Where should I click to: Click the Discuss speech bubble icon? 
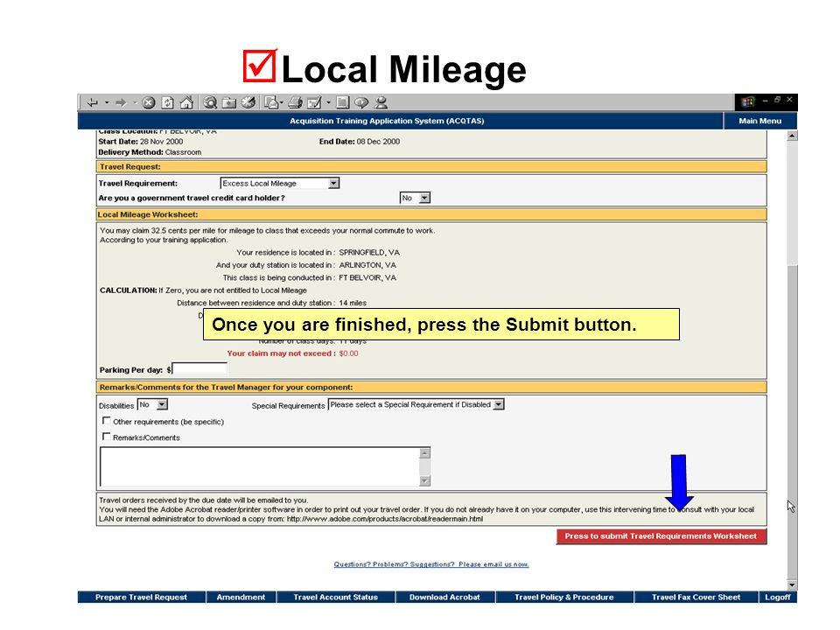coord(361,102)
